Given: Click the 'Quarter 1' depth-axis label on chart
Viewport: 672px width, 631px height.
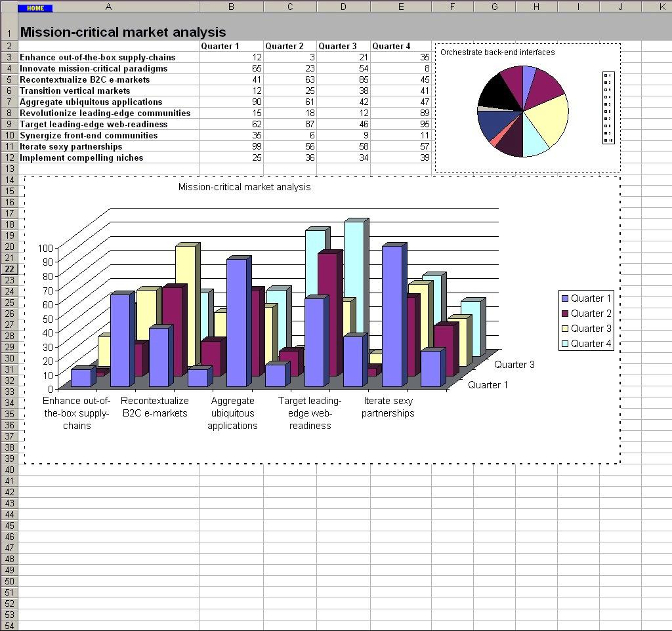Looking at the screenshot, I should coord(488,385).
